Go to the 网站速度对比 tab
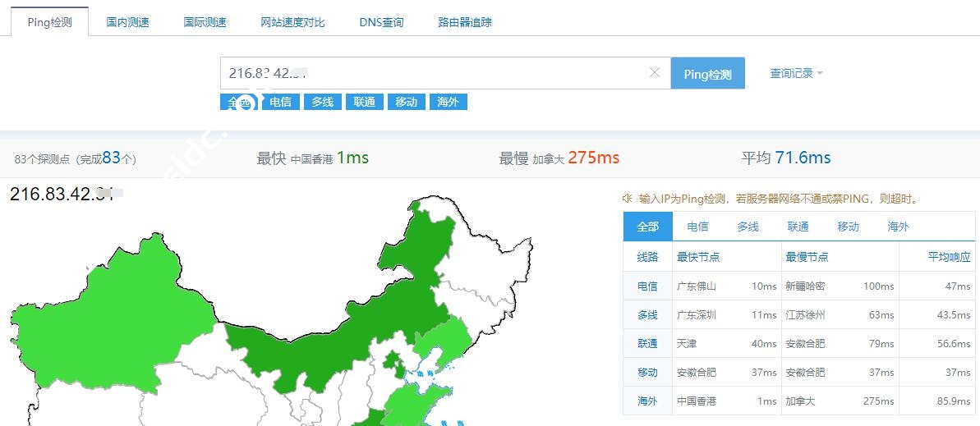The height and width of the screenshot is (426, 980). (x=292, y=22)
